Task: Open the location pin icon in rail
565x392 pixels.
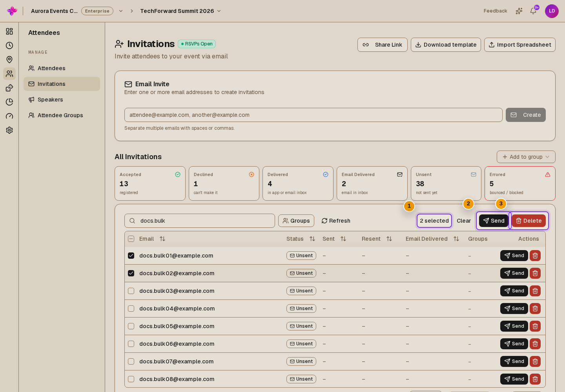Action: 9,60
